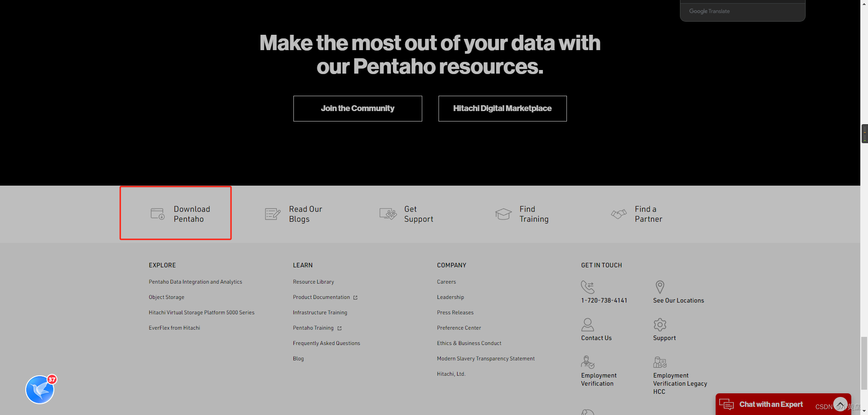Click the Contact Us person icon
868x415 pixels.
point(588,325)
